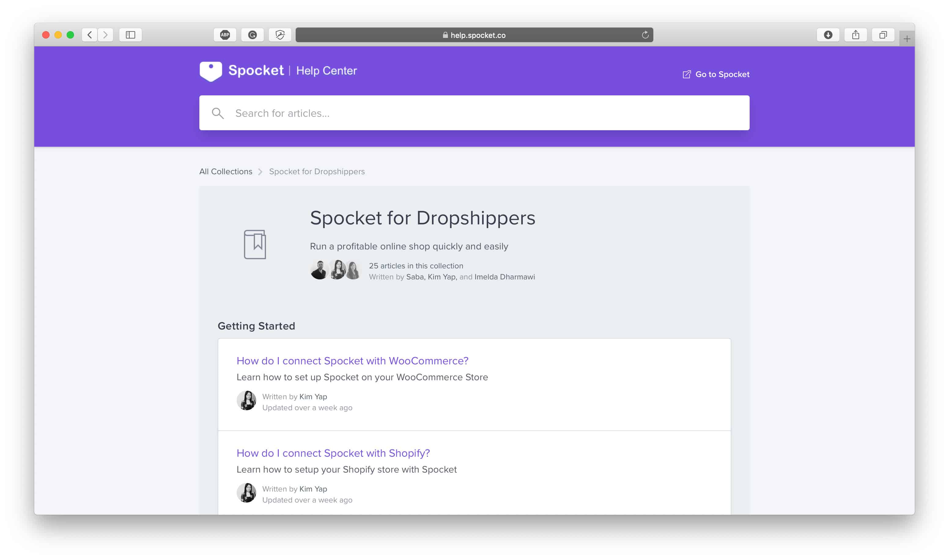Click the AdBlock Plus icon in toolbar
949x560 pixels.
(225, 34)
